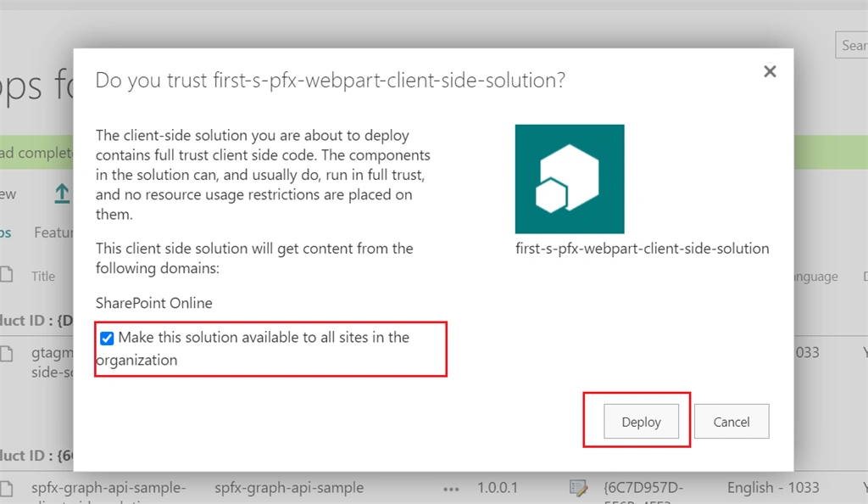Click the Cancel button
The width and height of the screenshot is (868, 504).
[732, 422]
